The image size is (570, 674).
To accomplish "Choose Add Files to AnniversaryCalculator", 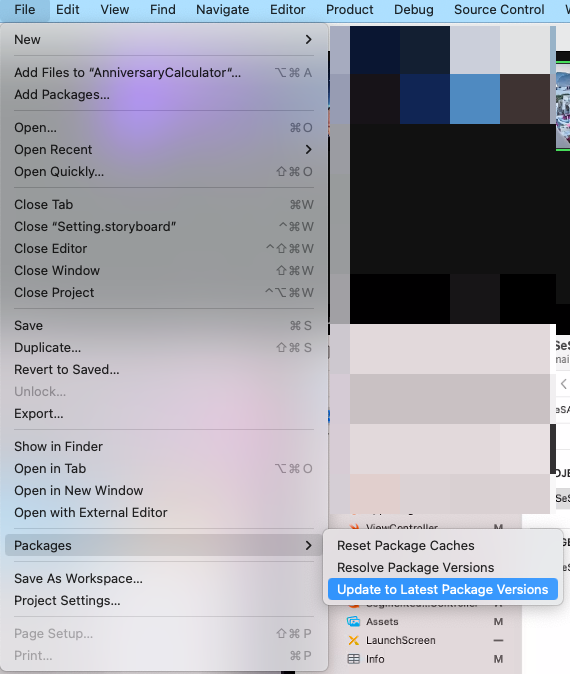I will (x=164, y=73).
